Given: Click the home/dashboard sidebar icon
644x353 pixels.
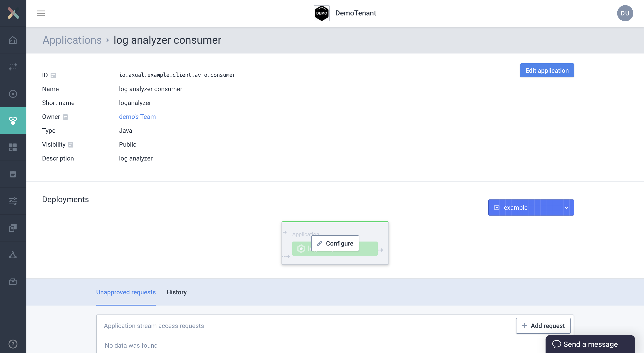Looking at the screenshot, I should coord(13,40).
